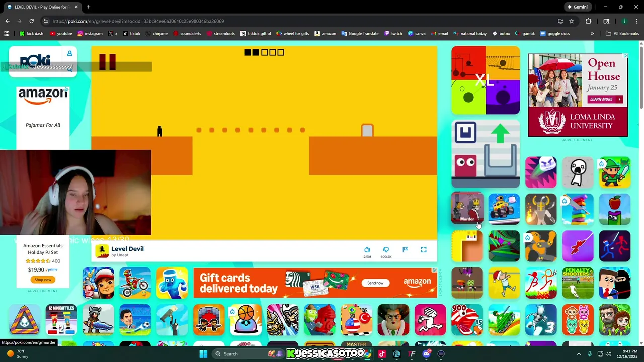
Task: Open the Scary Teacher game thumbnail
Action: [393, 320]
